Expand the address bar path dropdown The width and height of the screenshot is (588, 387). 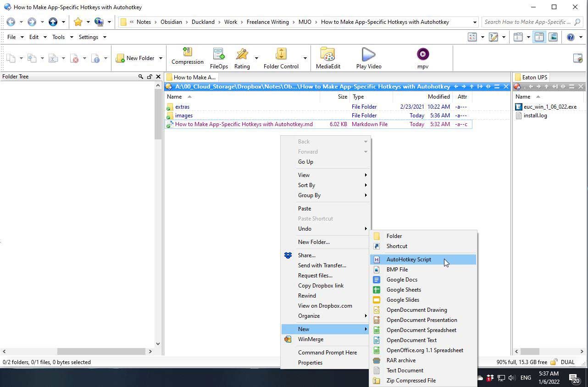(x=475, y=22)
